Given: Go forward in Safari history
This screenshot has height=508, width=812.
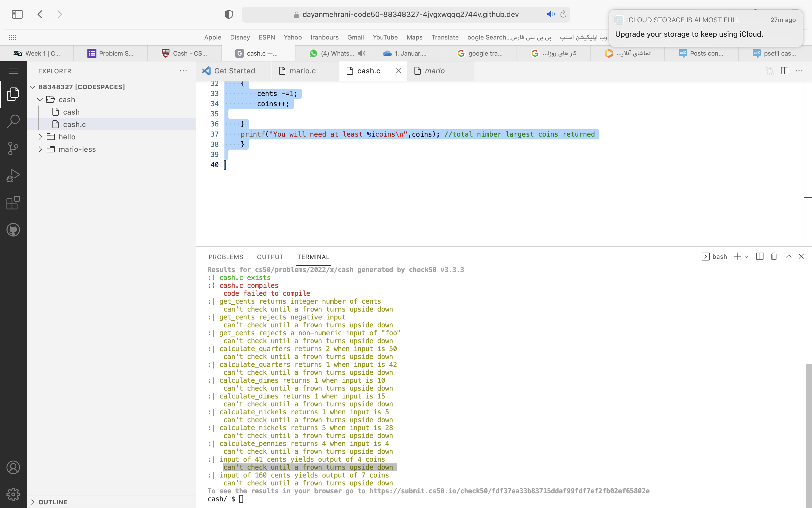Looking at the screenshot, I should tap(59, 14).
